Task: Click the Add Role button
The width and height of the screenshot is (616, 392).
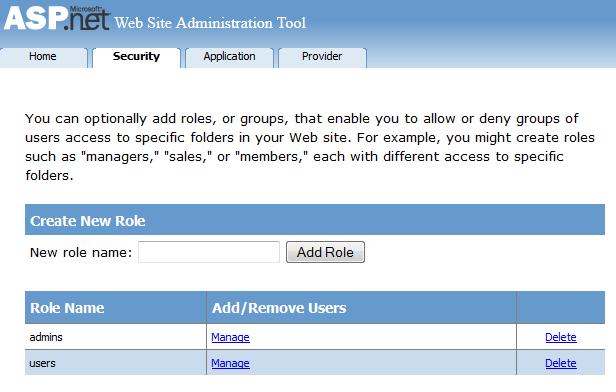Action: (325, 252)
